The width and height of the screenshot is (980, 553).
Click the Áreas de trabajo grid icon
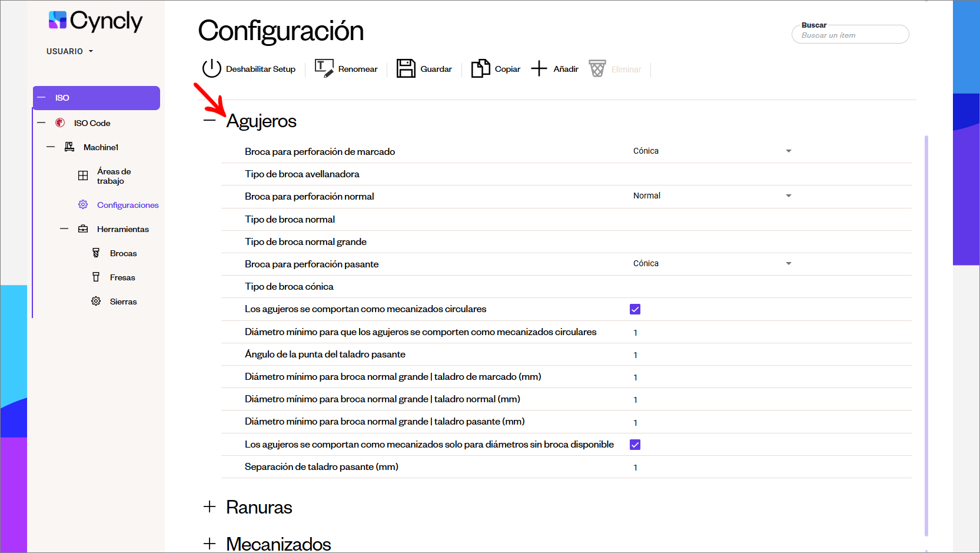point(83,175)
